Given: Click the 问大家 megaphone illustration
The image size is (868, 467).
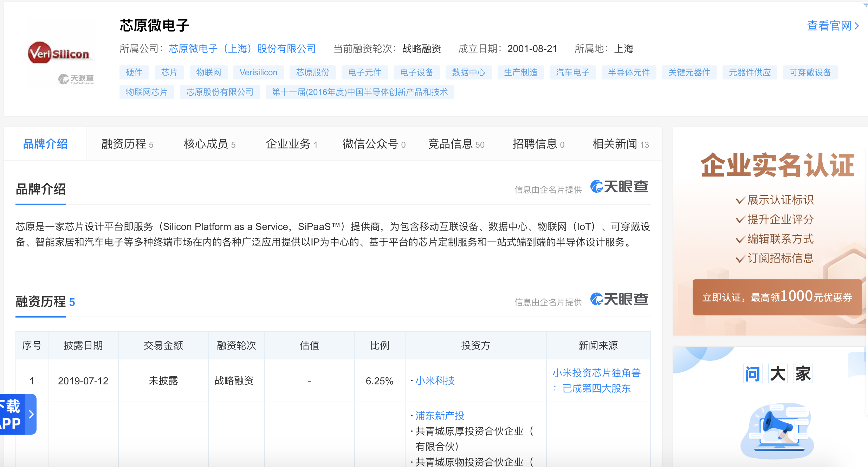Looking at the screenshot, I should [777, 431].
